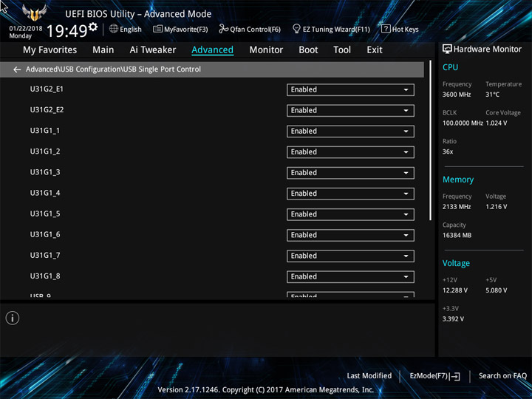Click Search on FAQ

(x=502, y=376)
